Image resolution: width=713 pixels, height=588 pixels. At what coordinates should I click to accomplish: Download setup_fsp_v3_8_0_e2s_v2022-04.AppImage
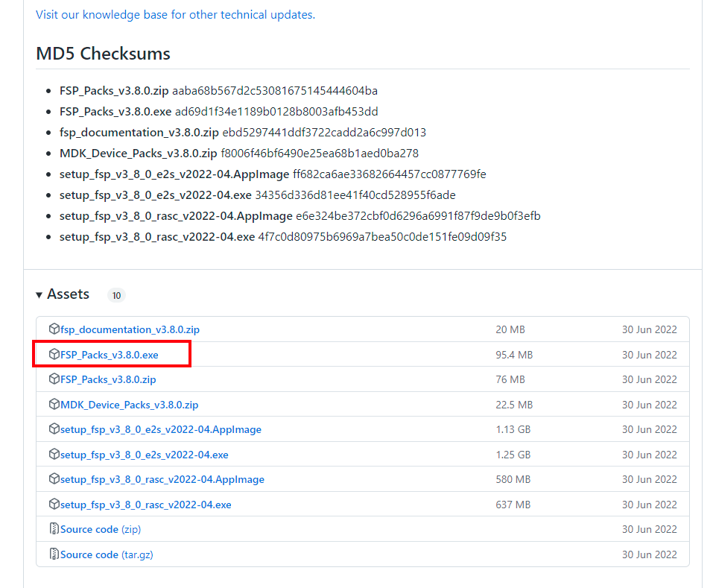(160, 429)
